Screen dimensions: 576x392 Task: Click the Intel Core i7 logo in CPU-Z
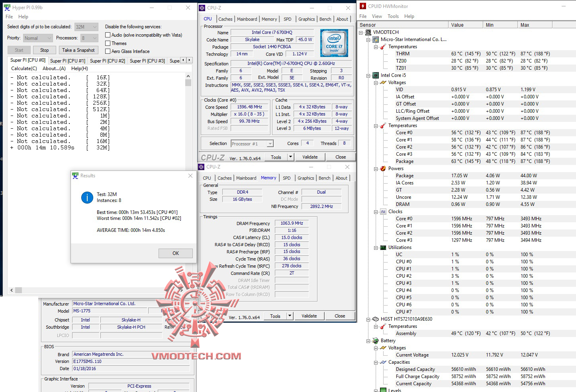(x=334, y=43)
